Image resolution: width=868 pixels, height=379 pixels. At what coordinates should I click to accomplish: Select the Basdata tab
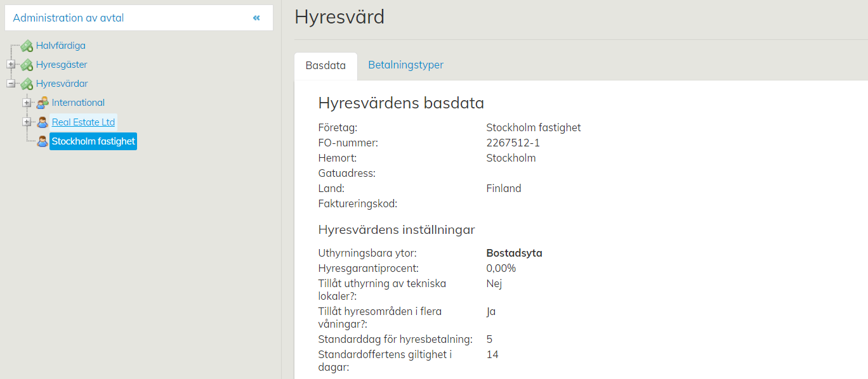325,66
